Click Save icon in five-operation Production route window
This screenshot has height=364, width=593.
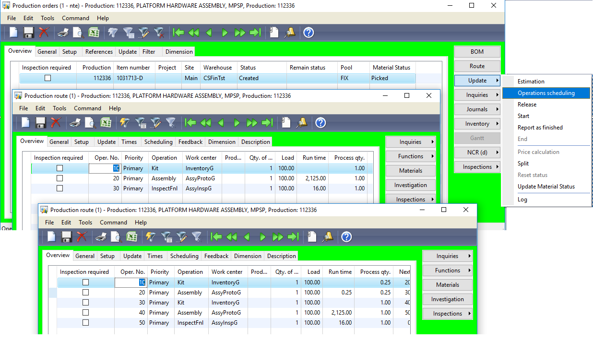pos(67,237)
